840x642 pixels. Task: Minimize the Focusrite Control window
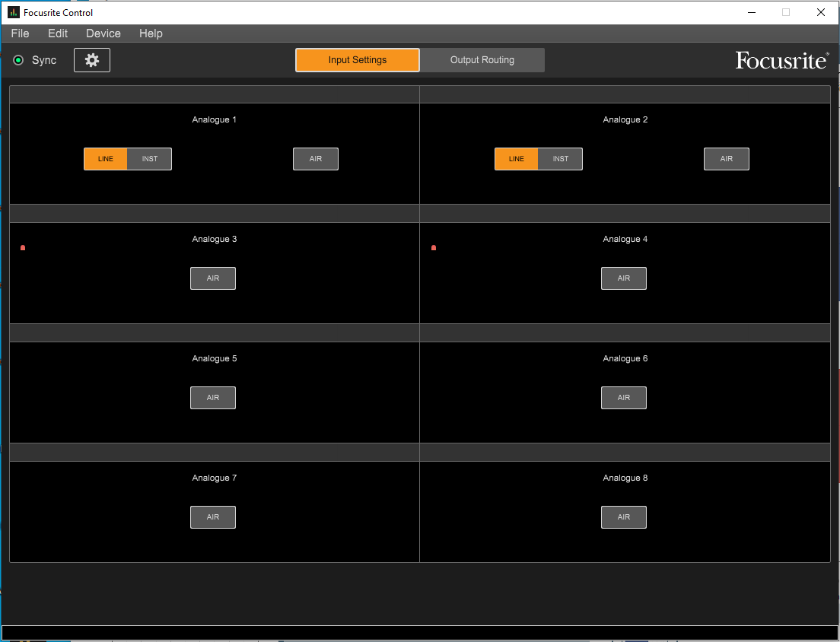click(x=752, y=12)
